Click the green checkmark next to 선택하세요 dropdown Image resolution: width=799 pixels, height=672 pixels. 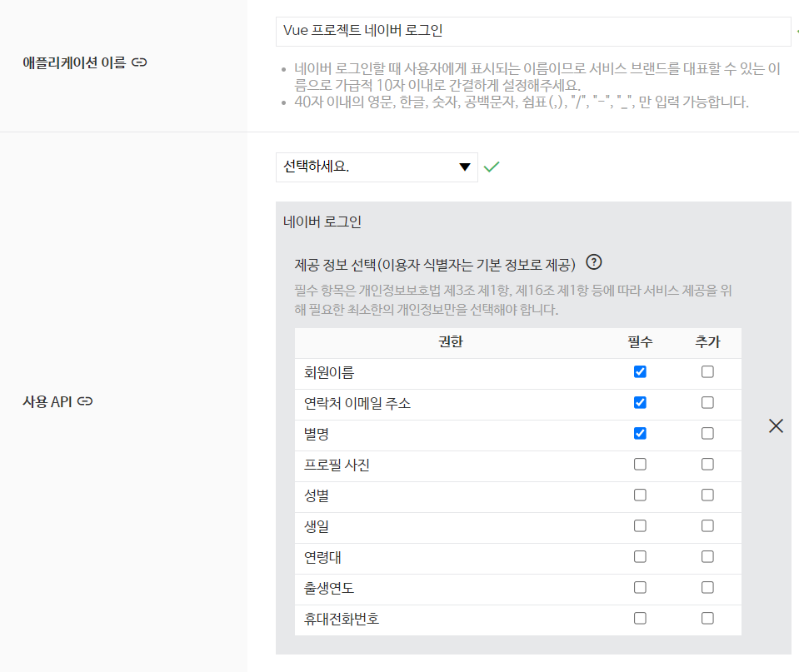pyautogui.click(x=492, y=167)
